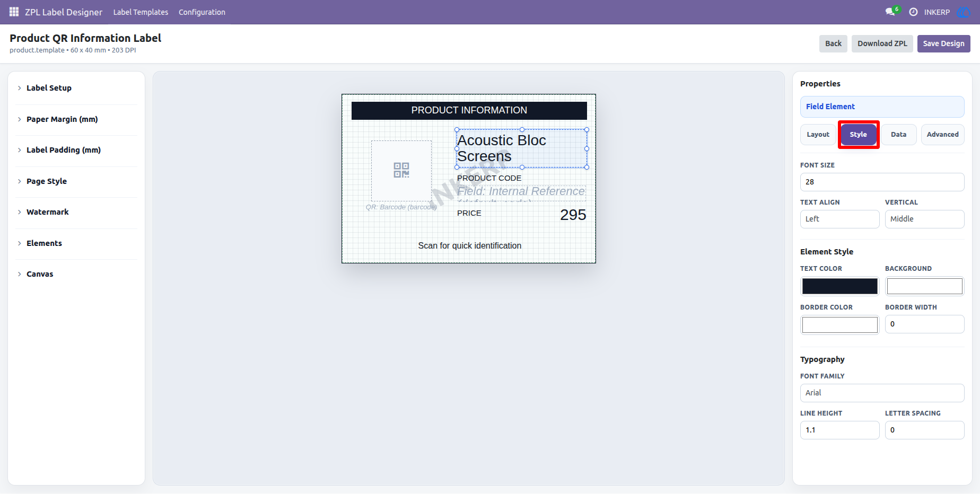Select the PRICE label text
The image size is (980, 494).
pyautogui.click(x=469, y=213)
